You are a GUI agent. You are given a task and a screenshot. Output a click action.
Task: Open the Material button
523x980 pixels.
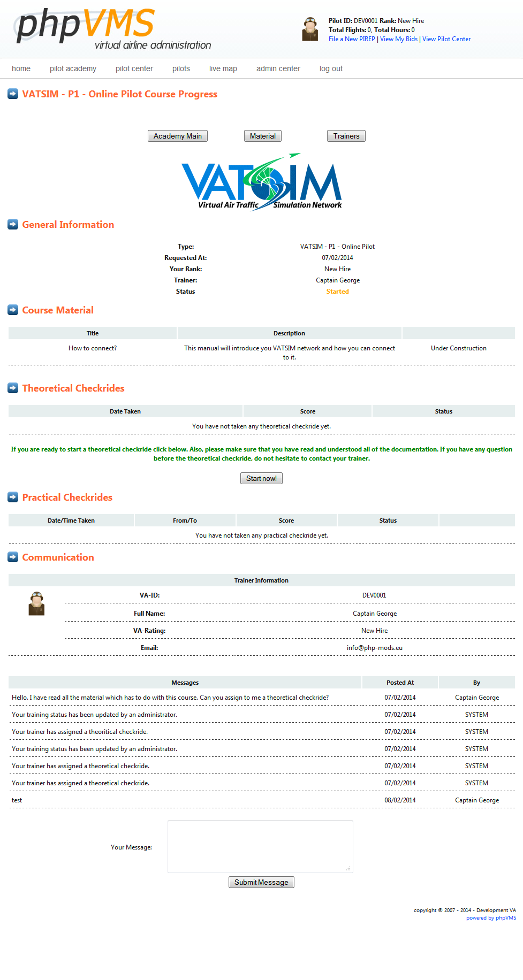pos(263,136)
